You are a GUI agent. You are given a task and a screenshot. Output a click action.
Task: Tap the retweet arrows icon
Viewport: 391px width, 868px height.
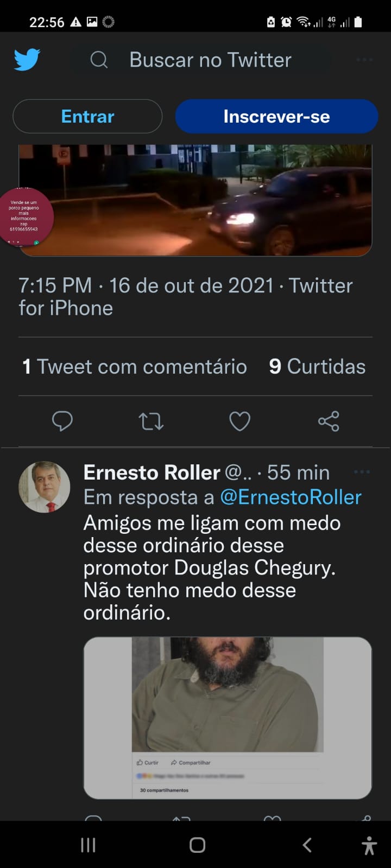point(151,421)
